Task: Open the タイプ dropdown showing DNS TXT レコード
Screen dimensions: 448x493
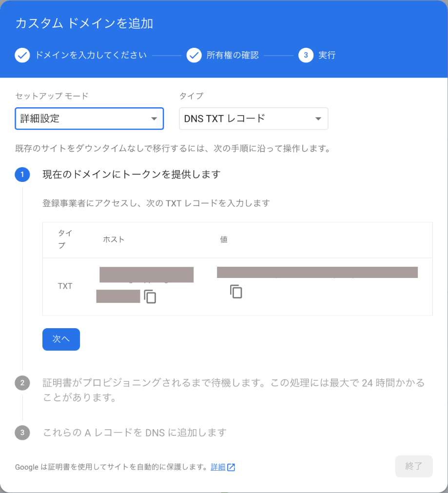Action: [253, 118]
